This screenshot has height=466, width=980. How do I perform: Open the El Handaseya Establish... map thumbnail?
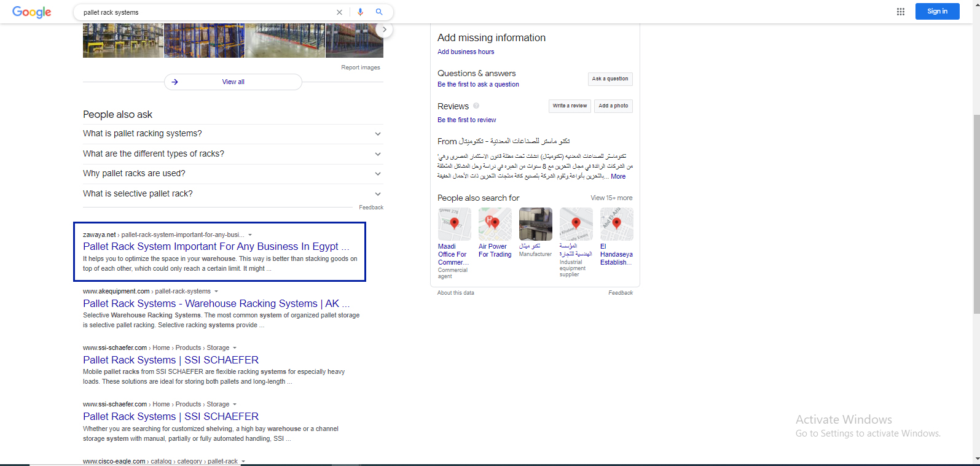click(x=617, y=224)
